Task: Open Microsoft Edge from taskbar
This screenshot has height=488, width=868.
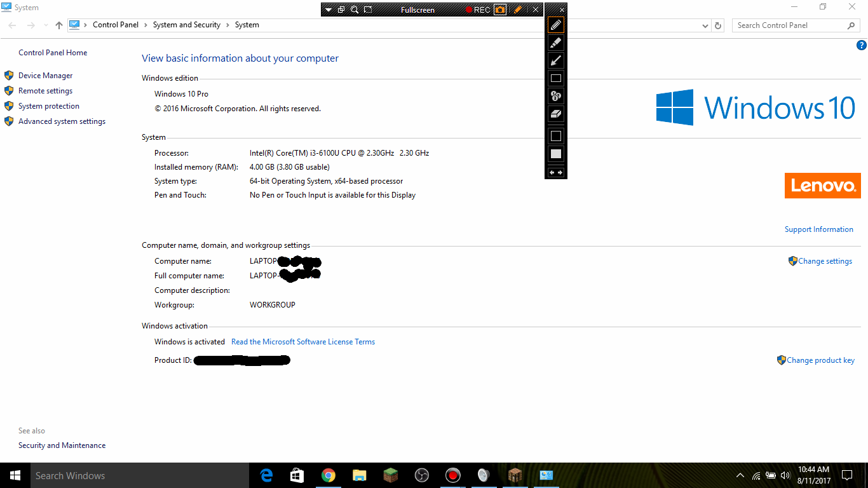Action: 266,475
